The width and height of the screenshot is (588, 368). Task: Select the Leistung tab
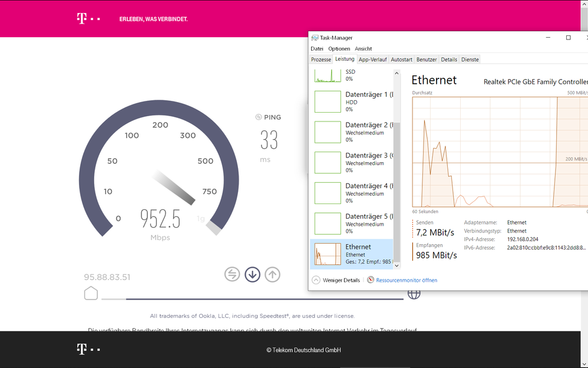pos(345,59)
